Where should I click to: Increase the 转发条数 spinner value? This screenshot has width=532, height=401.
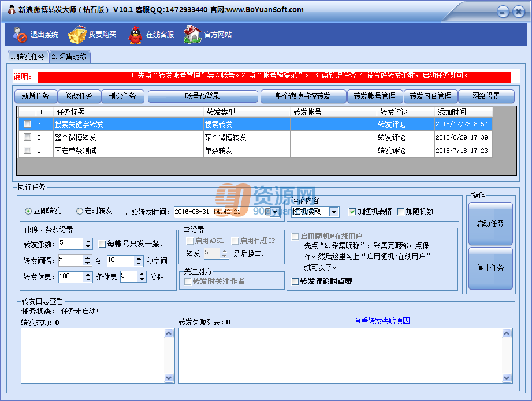click(x=88, y=241)
